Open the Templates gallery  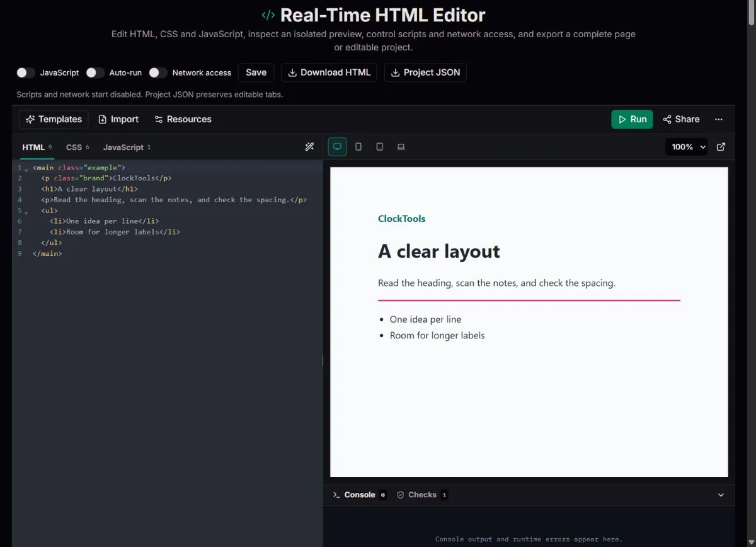pos(54,119)
